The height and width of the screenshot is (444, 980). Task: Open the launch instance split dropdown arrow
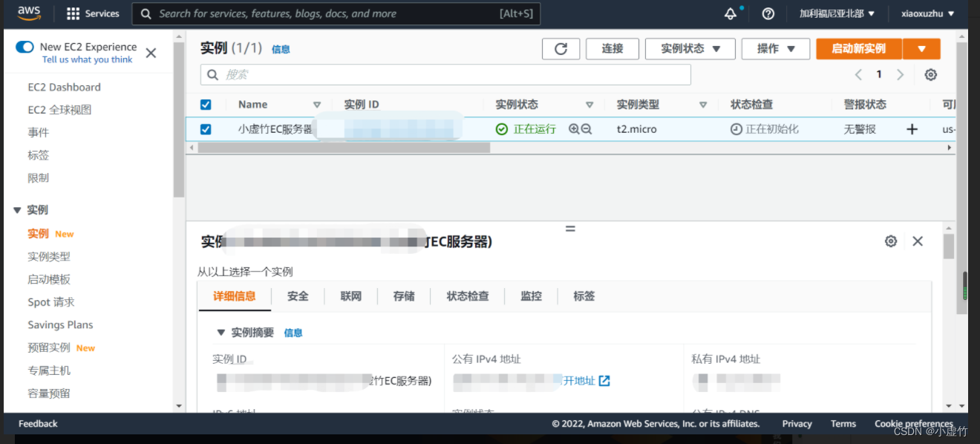pyautogui.click(x=922, y=49)
